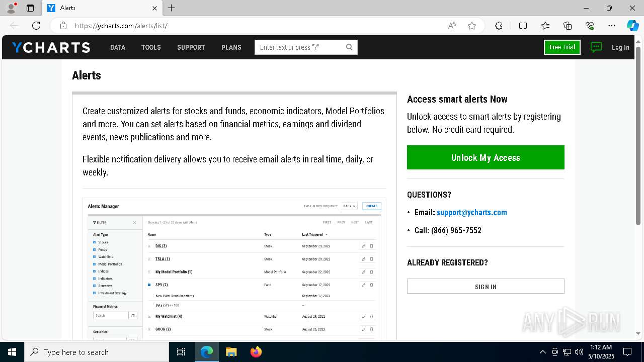
Task: Open browser profile avatar icon
Action: 11,8
